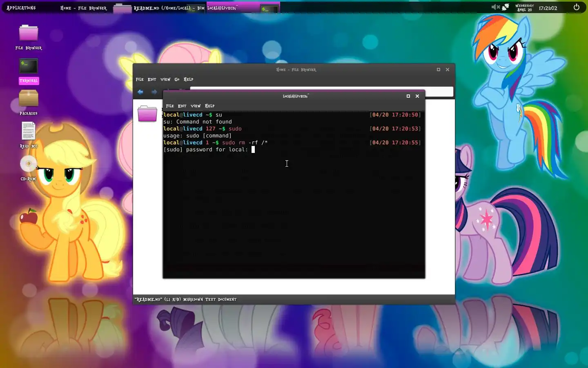Click the timestamp 04/20 17:20:50
588x368 pixels.
click(395, 115)
